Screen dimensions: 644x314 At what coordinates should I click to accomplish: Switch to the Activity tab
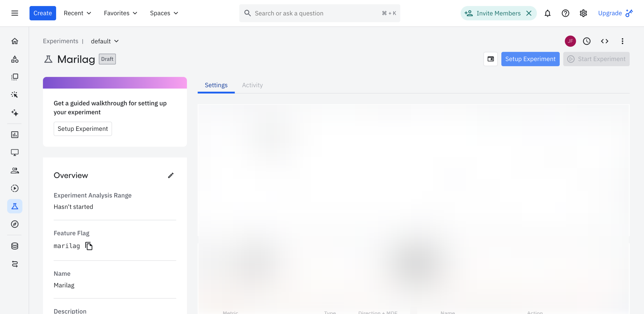click(252, 85)
